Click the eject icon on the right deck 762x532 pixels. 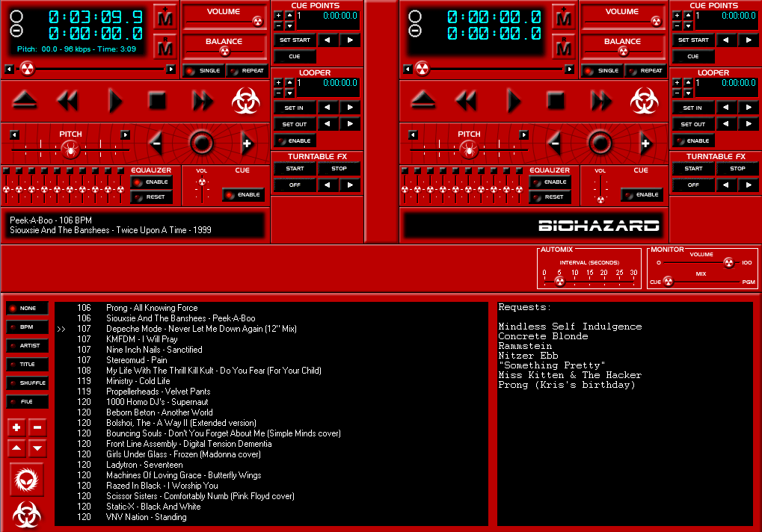423,100
